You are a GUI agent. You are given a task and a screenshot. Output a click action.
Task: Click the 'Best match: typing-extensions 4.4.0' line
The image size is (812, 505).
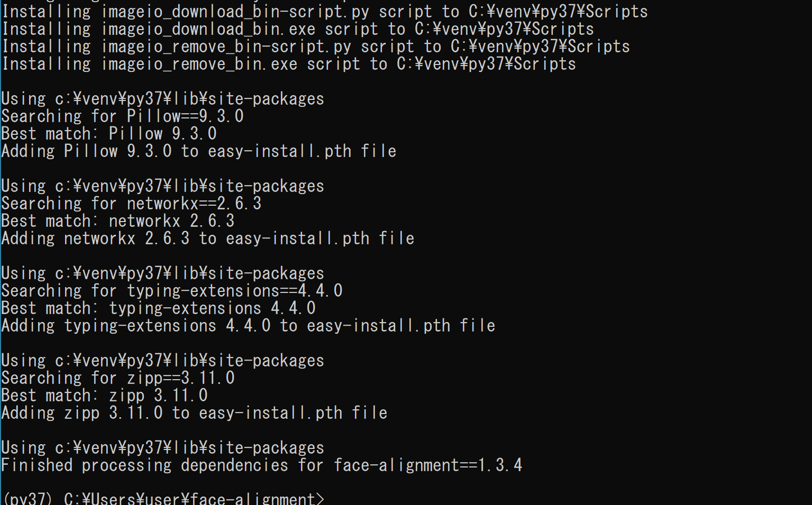[159, 308]
